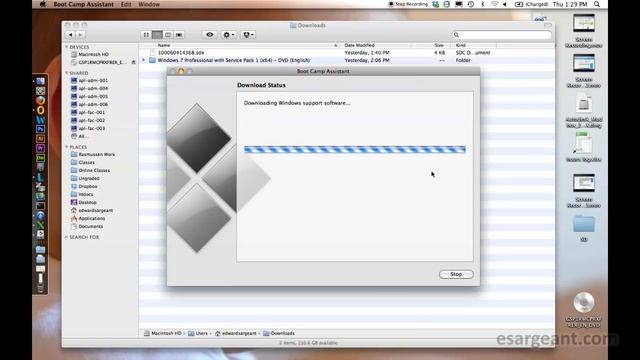Open Excel from the Dock

point(40,225)
